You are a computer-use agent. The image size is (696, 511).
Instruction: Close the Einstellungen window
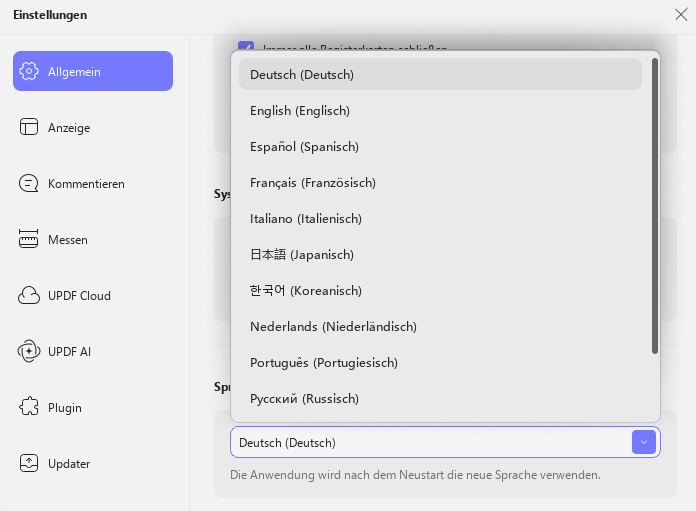click(x=681, y=15)
